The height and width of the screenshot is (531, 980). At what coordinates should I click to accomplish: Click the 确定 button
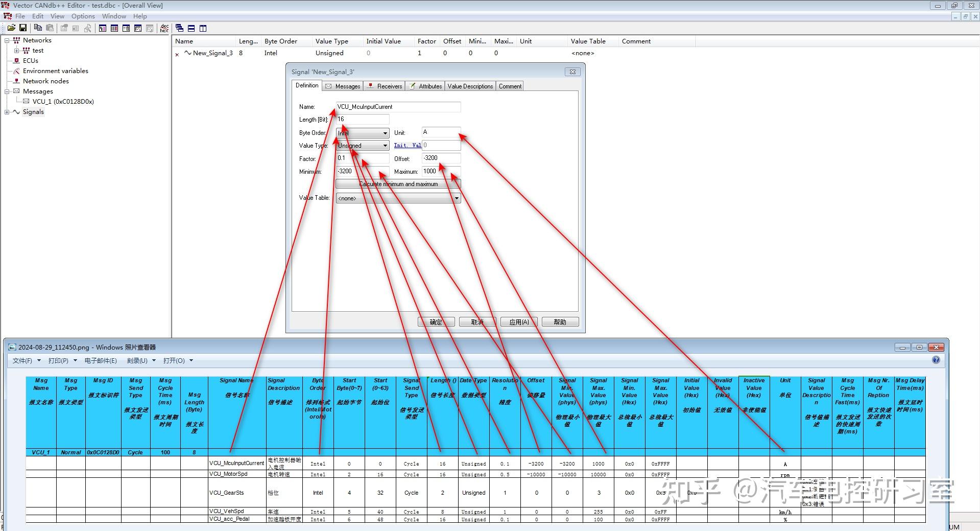[x=436, y=322]
